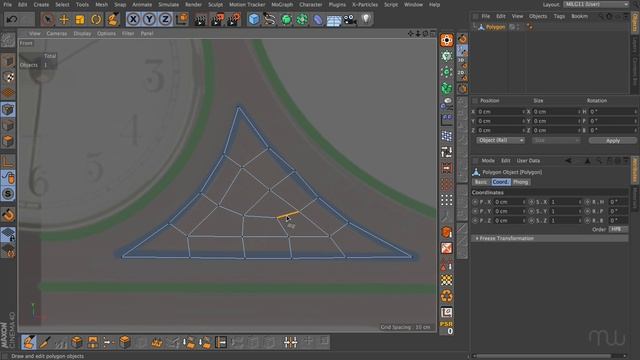Toggle Polygon object visibility dots
Screen dimensions: 640x360
coord(518,27)
